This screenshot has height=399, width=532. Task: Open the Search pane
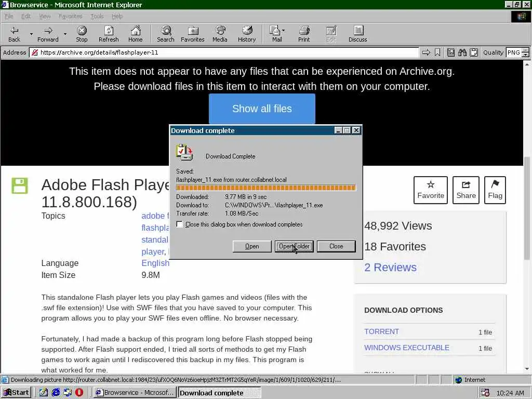click(166, 34)
